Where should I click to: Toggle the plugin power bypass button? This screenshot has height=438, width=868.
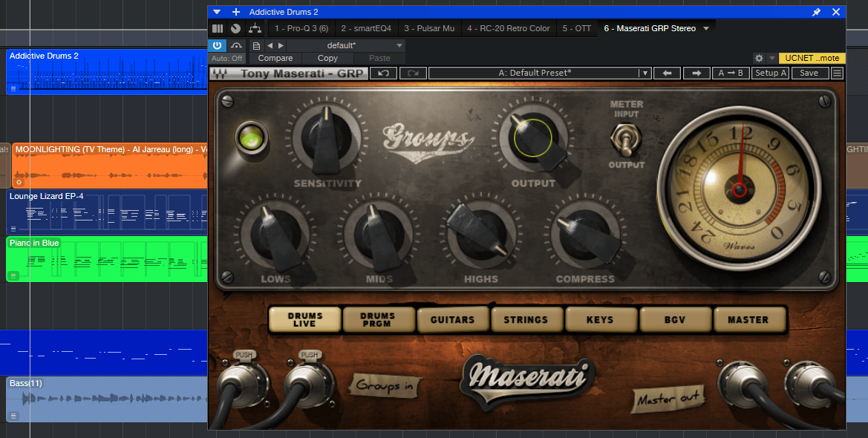click(218, 45)
